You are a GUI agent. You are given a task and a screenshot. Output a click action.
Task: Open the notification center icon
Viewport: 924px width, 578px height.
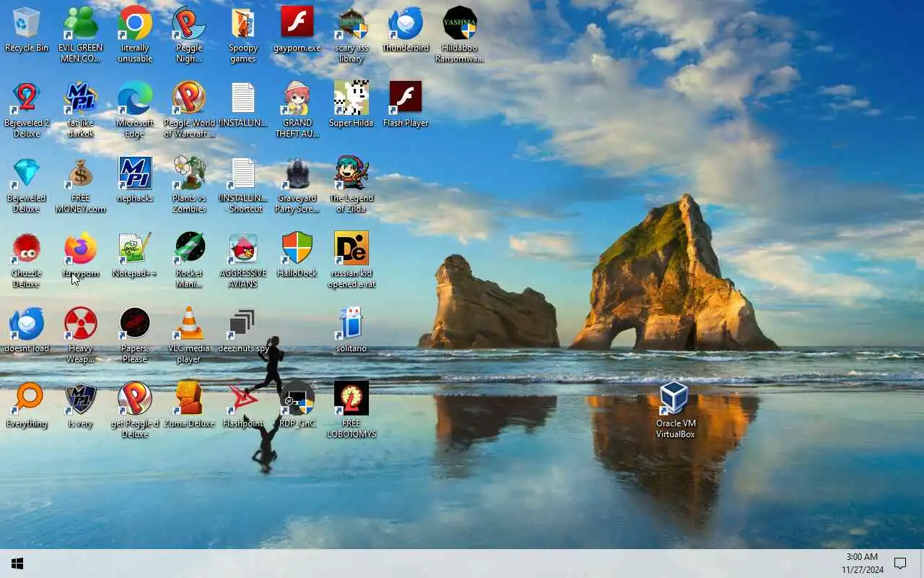point(900,564)
